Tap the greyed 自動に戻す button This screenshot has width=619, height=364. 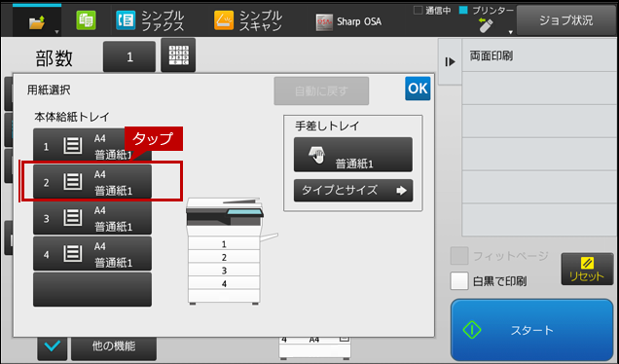tap(321, 91)
